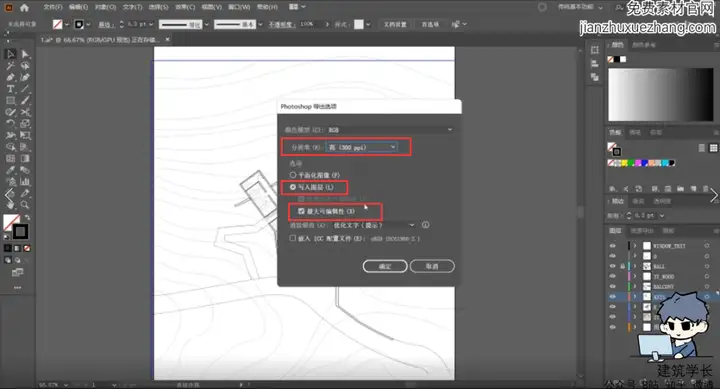
Task: Select the Type tool in the toolbar
Action: coord(10,89)
